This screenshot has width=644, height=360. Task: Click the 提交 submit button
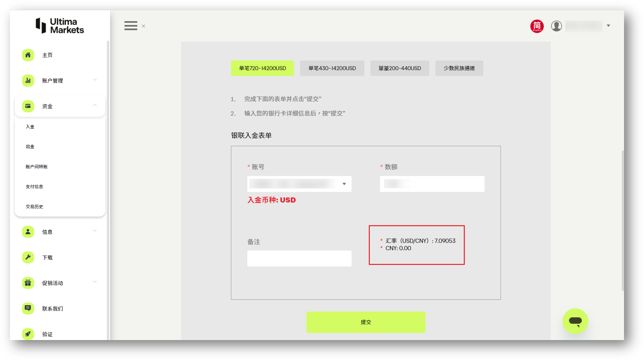click(366, 322)
